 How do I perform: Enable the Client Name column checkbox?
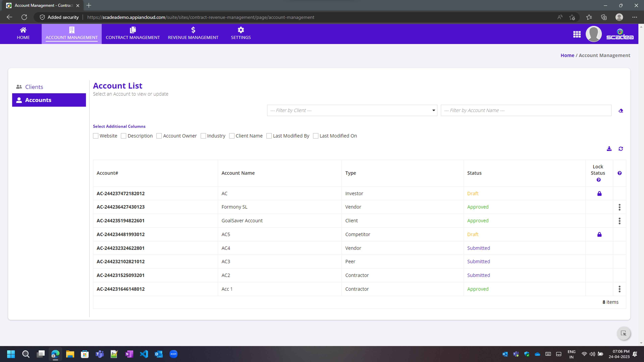[232, 136]
